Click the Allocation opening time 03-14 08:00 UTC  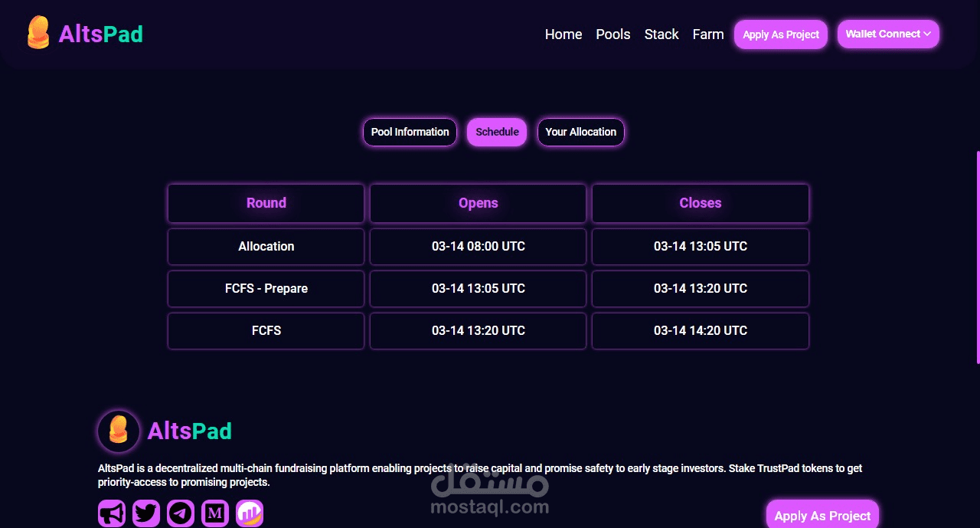coord(479,247)
